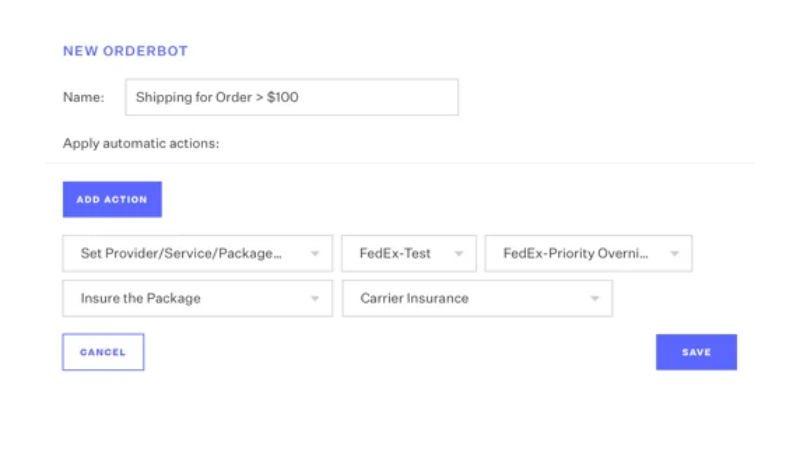Open the FedEx-Priority Overnight service dropdown
Image resolution: width=800 pixels, height=450 pixels.
[x=588, y=254]
